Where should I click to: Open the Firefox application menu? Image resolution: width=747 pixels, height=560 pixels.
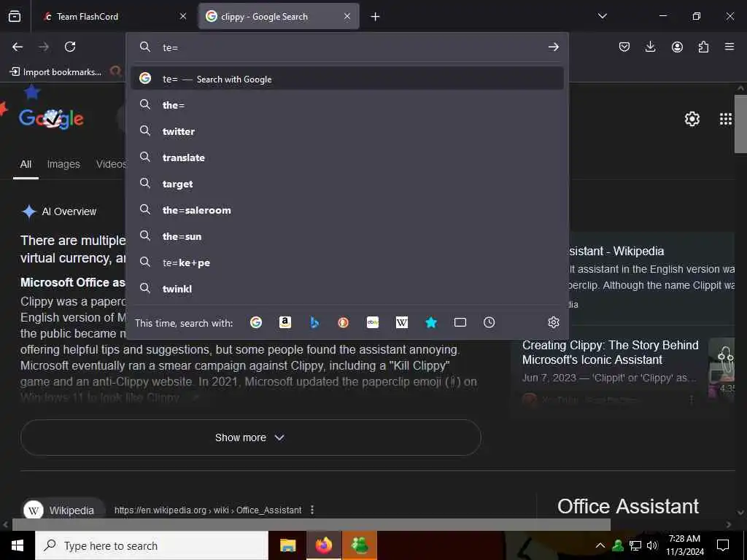click(729, 47)
